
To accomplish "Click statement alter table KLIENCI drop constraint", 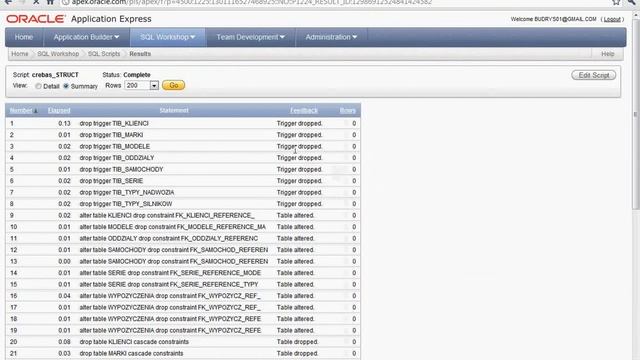I will (167, 215).
